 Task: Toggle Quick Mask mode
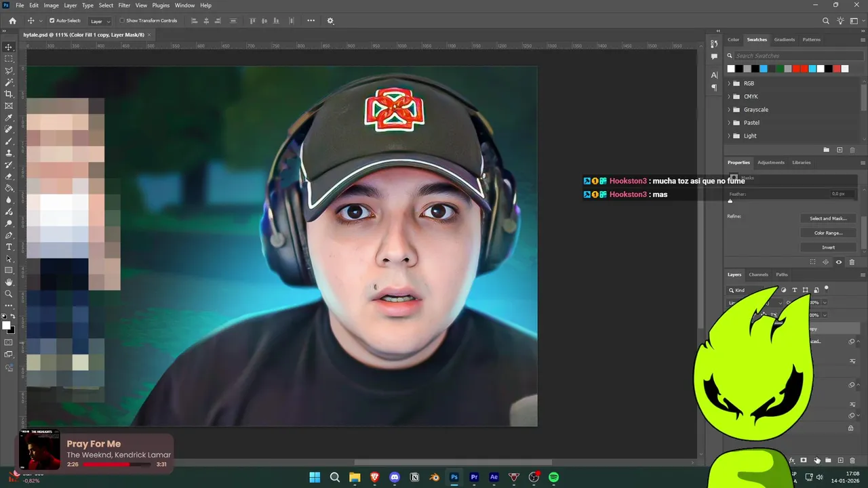(x=9, y=342)
